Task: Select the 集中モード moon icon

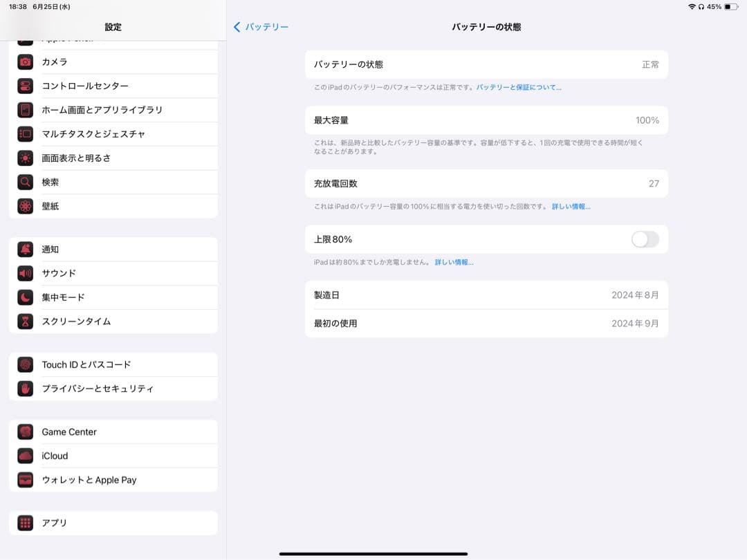Action: coord(26,297)
